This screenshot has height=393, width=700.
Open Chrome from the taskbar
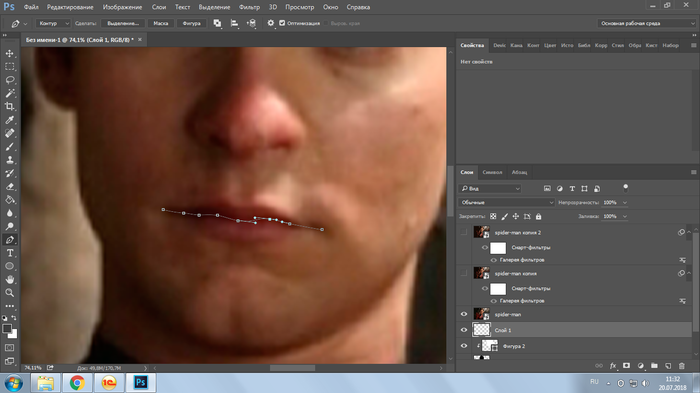77,383
